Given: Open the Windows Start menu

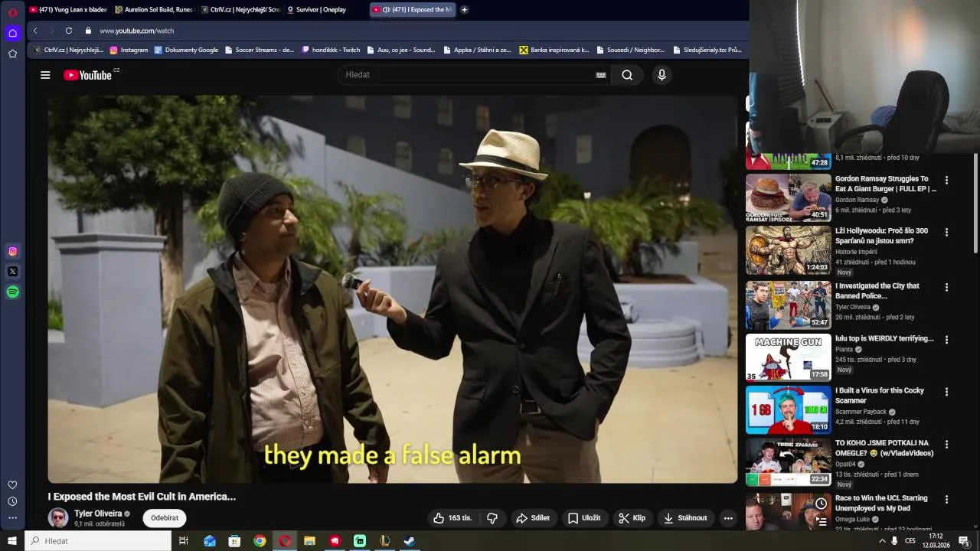Looking at the screenshot, I should [12, 541].
